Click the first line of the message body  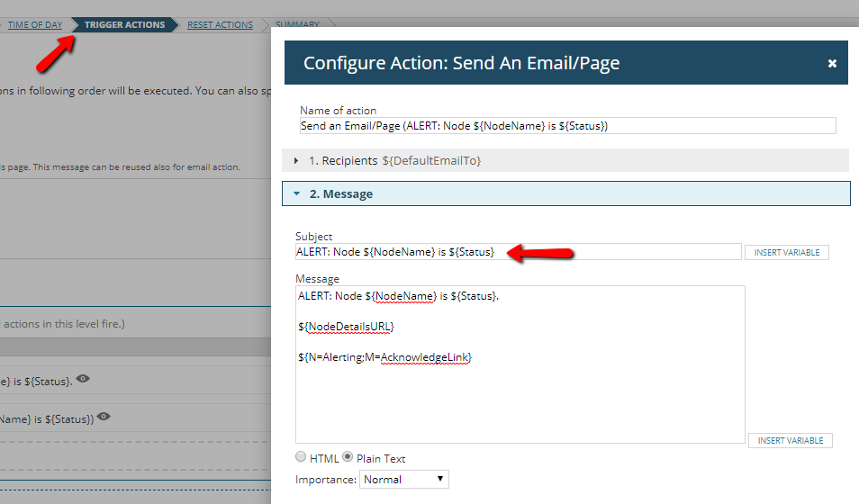398,295
